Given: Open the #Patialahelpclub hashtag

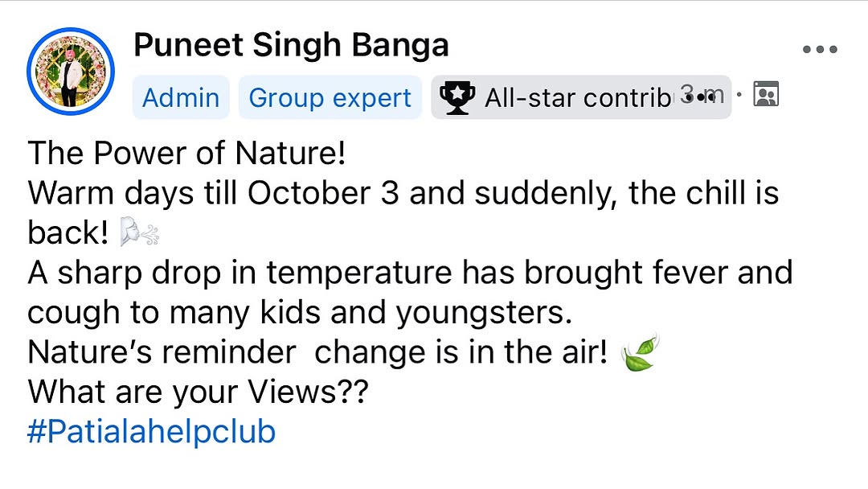Looking at the screenshot, I should tap(151, 432).
